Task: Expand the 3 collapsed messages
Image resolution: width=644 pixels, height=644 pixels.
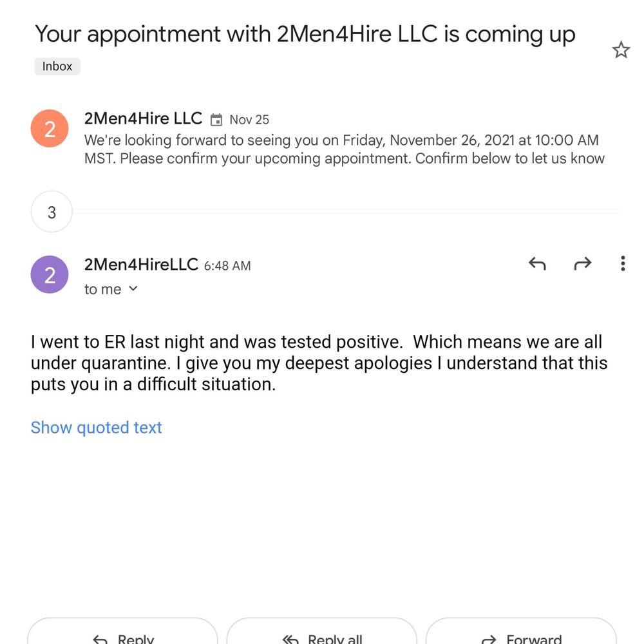Action: pos(52,211)
